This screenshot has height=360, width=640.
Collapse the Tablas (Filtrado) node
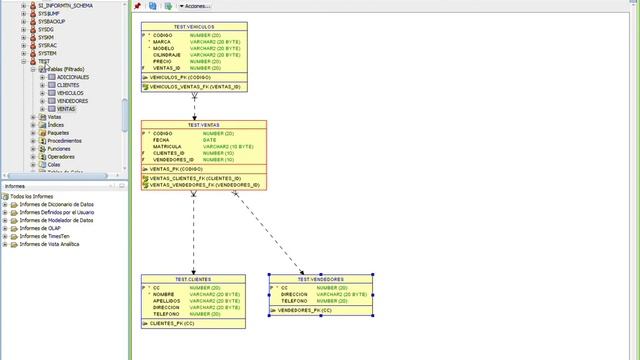point(33,69)
